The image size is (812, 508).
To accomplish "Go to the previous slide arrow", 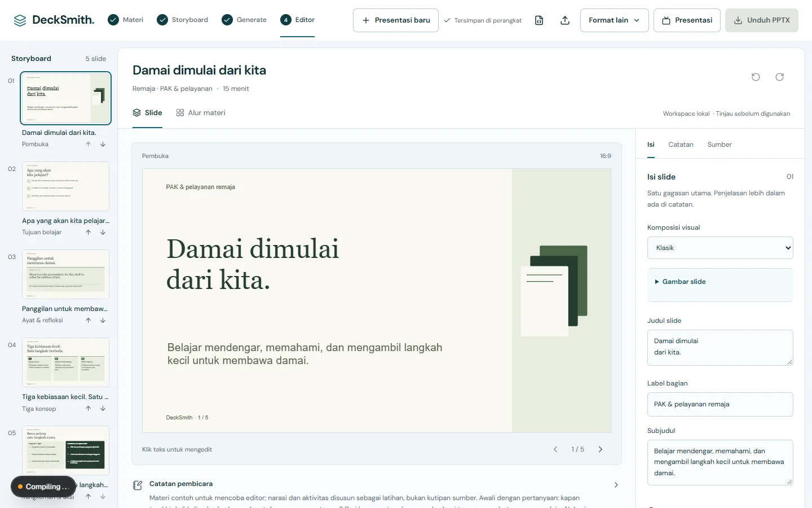I will pos(555,449).
